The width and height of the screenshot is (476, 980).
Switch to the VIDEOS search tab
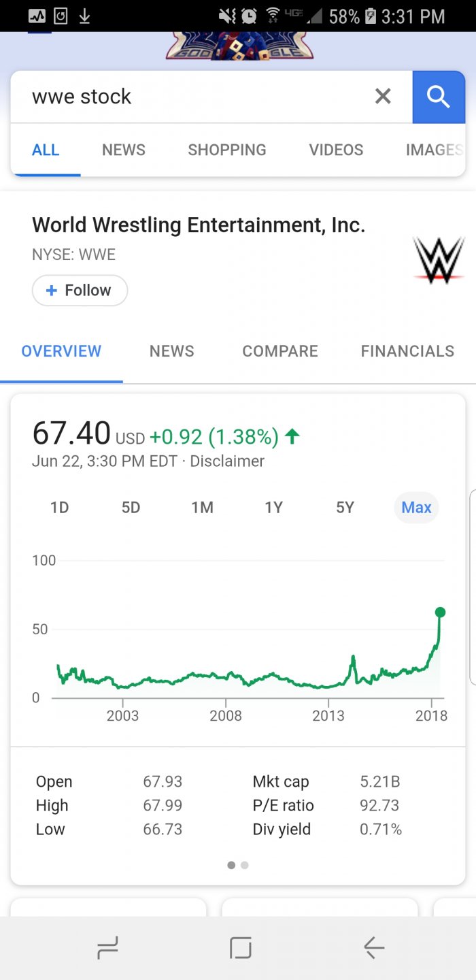[336, 150]
